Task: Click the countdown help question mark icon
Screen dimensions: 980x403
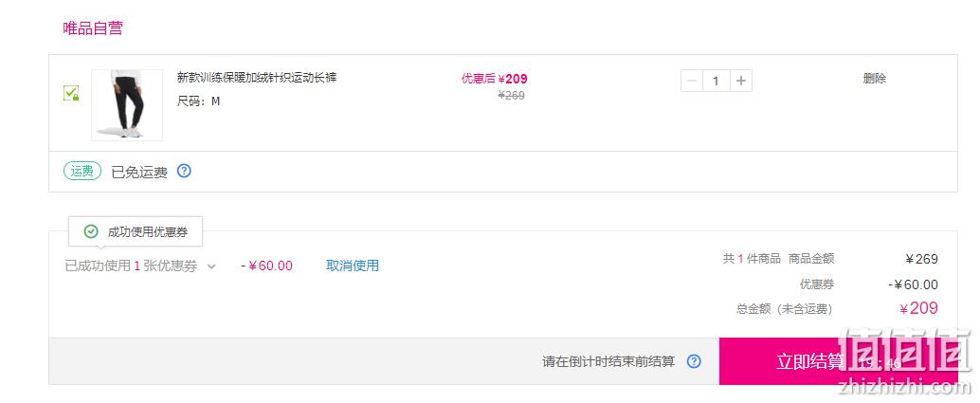Action: (x=694, y=361)
